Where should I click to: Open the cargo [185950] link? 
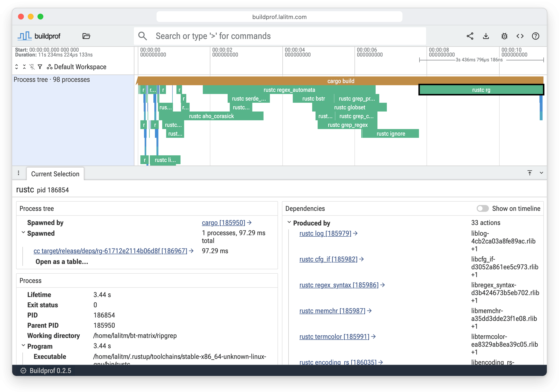(224, 223)
